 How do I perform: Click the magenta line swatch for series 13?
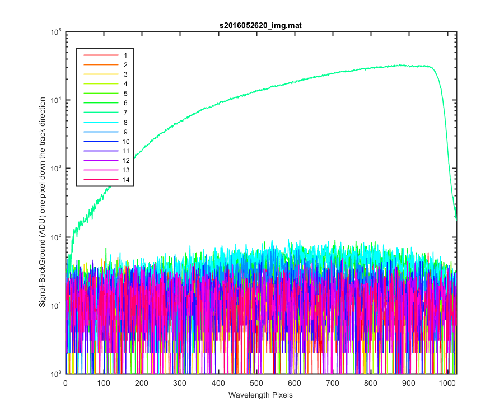pos(101,170)
